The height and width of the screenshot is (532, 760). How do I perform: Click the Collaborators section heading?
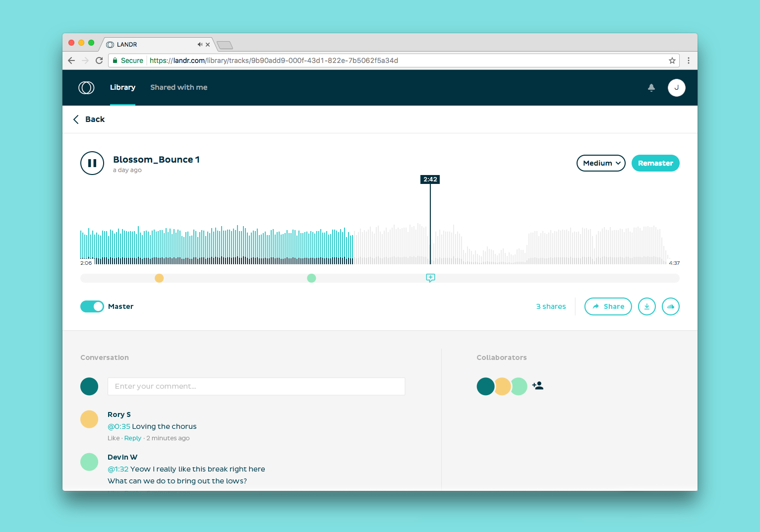tap(502, 357)
